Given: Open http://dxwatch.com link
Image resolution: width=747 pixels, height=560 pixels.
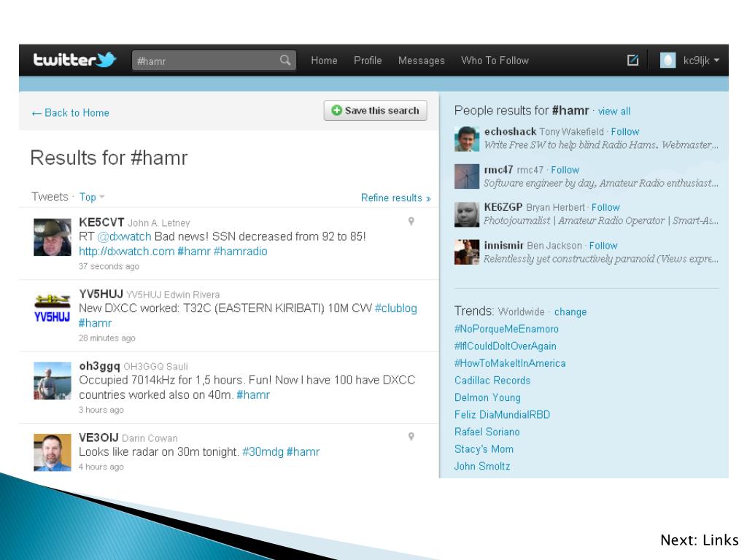Looking at the screenshot, I should [x=126, y=252].
